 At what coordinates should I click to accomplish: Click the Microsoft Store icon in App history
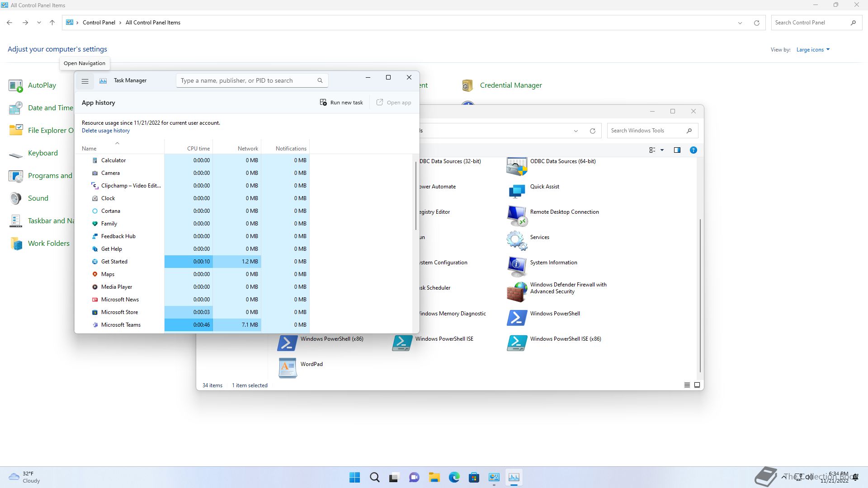pos(95,312)
